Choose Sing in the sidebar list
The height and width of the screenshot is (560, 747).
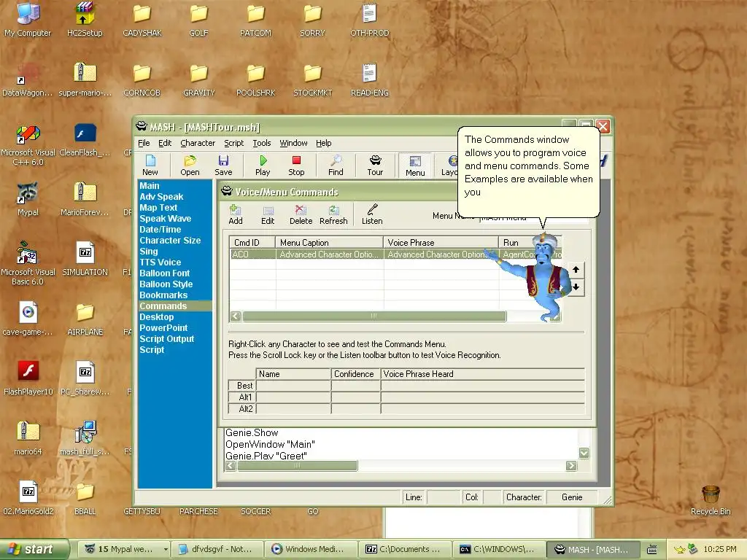pos(149,252)
